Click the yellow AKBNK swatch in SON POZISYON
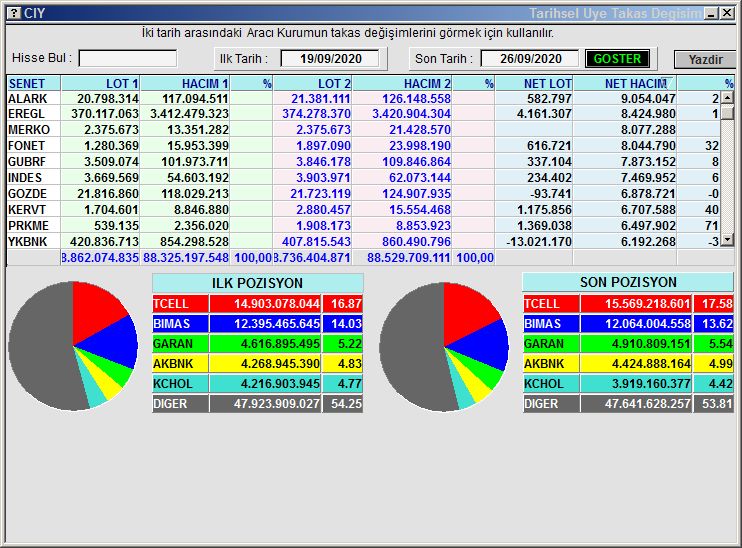The image size is (742, 548). tap(551, 363)
